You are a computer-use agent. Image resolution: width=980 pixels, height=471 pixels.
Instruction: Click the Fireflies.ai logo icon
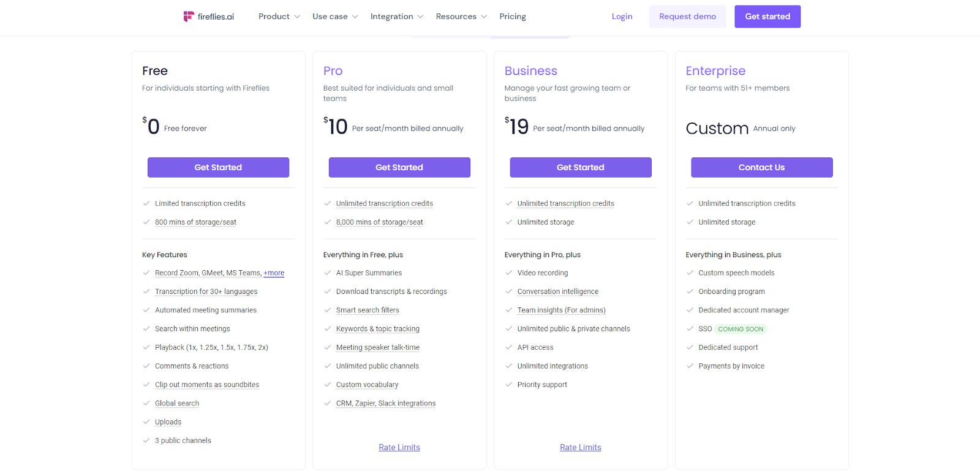point(189,17)
